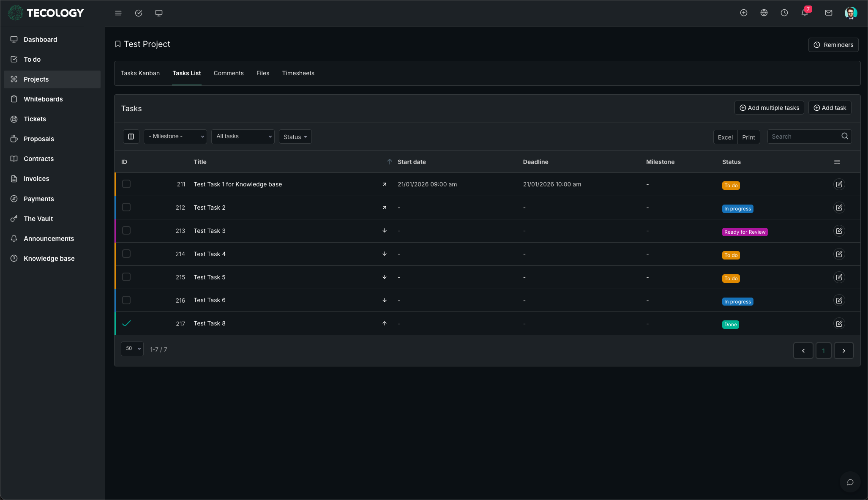Edit Test Task 3 via pencil icon

(839, 231)
